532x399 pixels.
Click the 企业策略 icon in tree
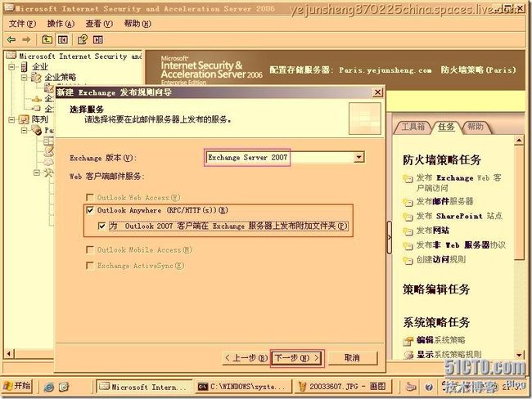click(36, 78)
